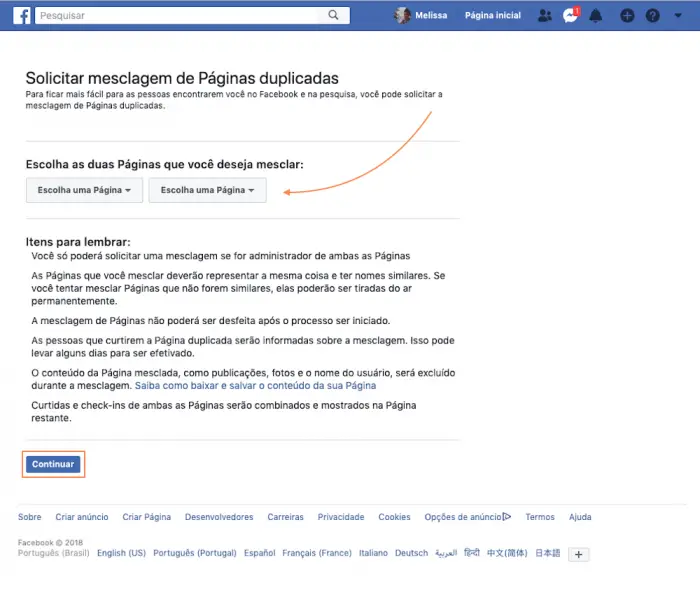The image size is (700, 599).
Task: Switch language to Hindi
Action: pos(471,553)
